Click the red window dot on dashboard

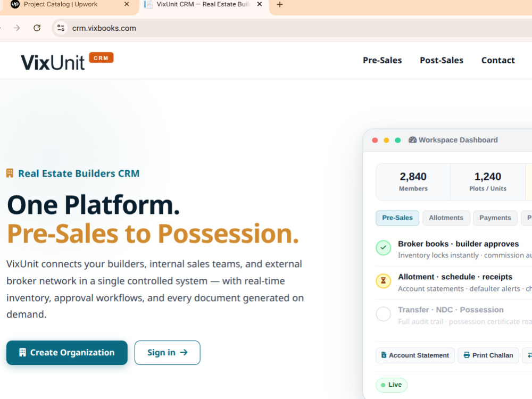pos(375,140)
